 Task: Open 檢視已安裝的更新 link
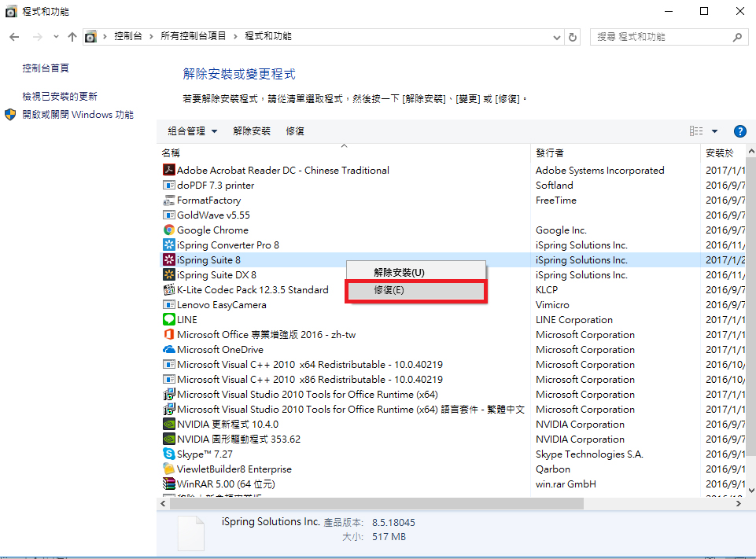click(x=60, y=97)
